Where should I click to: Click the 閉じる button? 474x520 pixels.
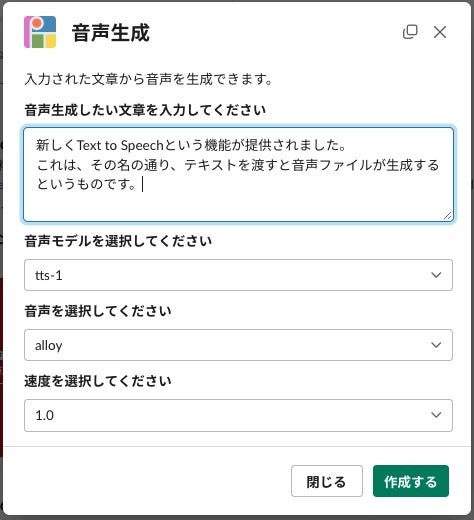[x=327, y=481]
